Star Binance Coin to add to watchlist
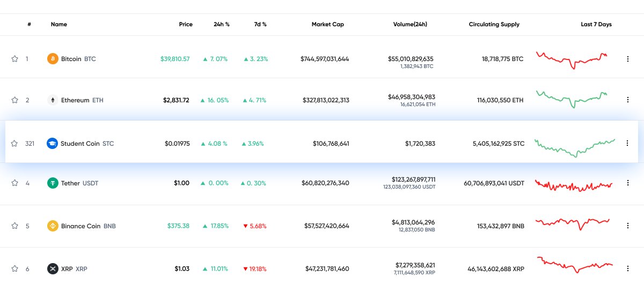 coord(15,226)
